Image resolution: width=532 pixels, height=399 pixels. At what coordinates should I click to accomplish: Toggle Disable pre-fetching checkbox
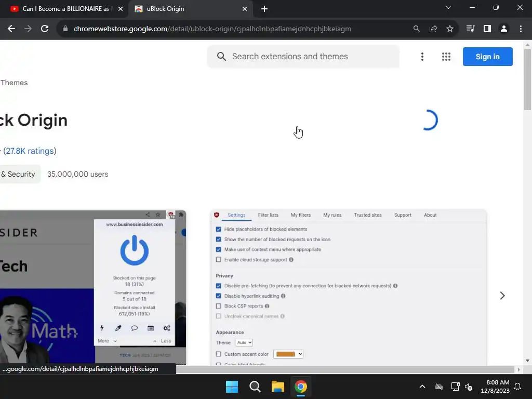[x=219, y=286]
